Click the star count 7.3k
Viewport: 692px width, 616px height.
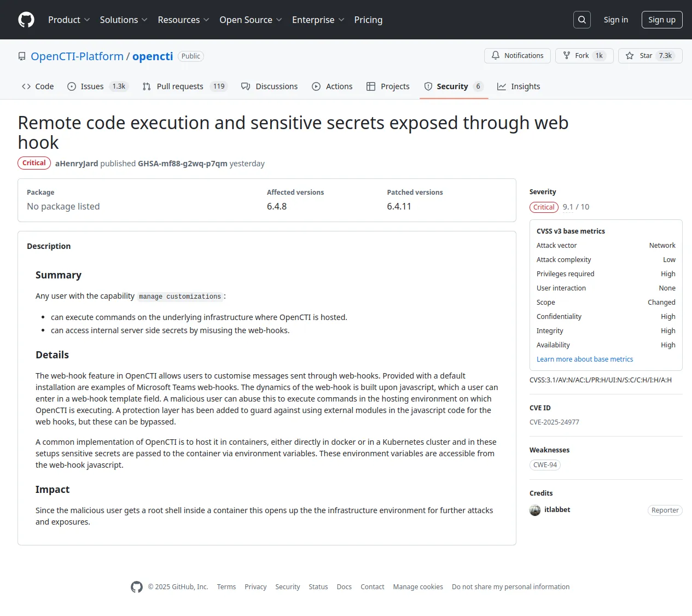[x=665, y=56]
